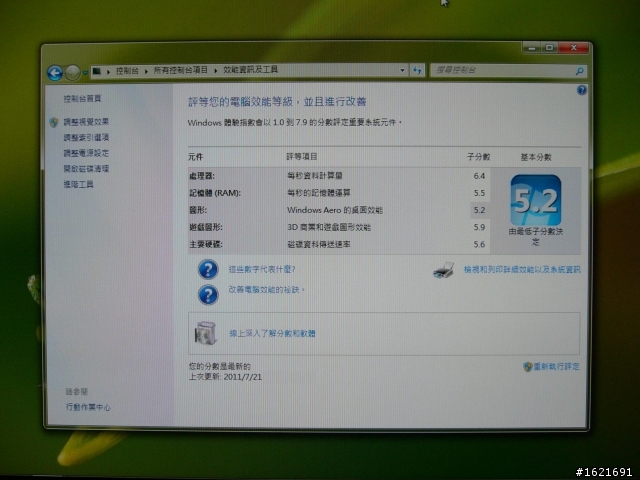Screen dimensions: 640x480
Task: Select the 遊戲圖形 row label
Action: (x=206, y=227)
